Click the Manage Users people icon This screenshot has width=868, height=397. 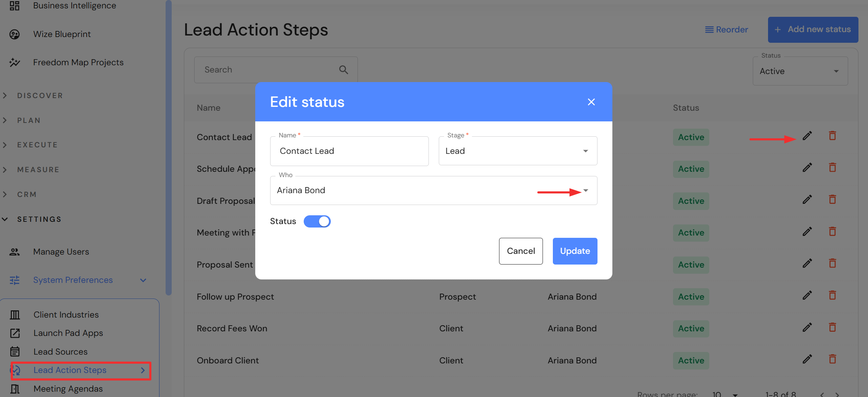coord(14,252)
